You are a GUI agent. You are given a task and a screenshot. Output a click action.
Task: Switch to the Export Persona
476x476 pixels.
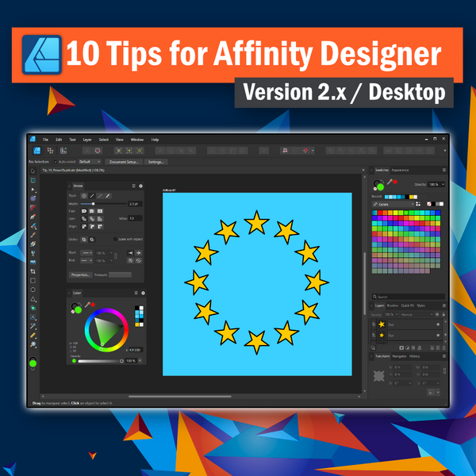coord(63,150)
